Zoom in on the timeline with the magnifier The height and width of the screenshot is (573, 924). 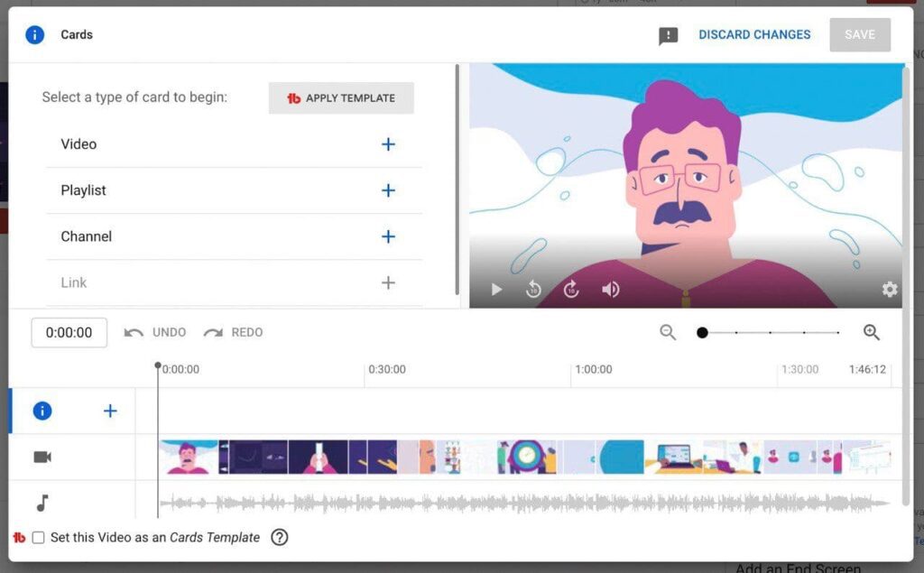[x=872, y=332]
